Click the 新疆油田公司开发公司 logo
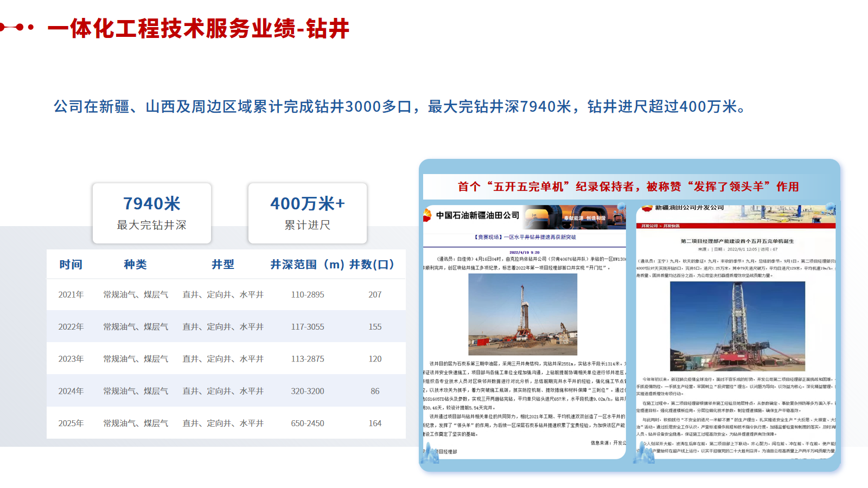 647,209
